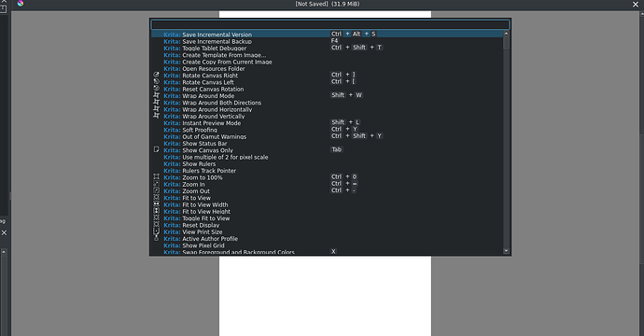Choose Rulers Track Pointer entry
The image size is (644, 336).
(x=328, y=170)
